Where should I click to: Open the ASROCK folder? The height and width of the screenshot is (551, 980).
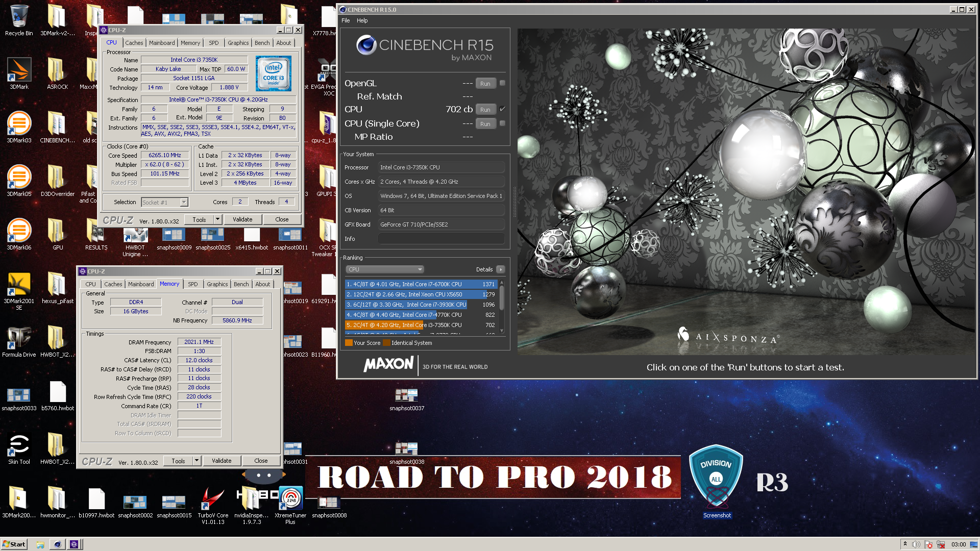coord(57,74)
